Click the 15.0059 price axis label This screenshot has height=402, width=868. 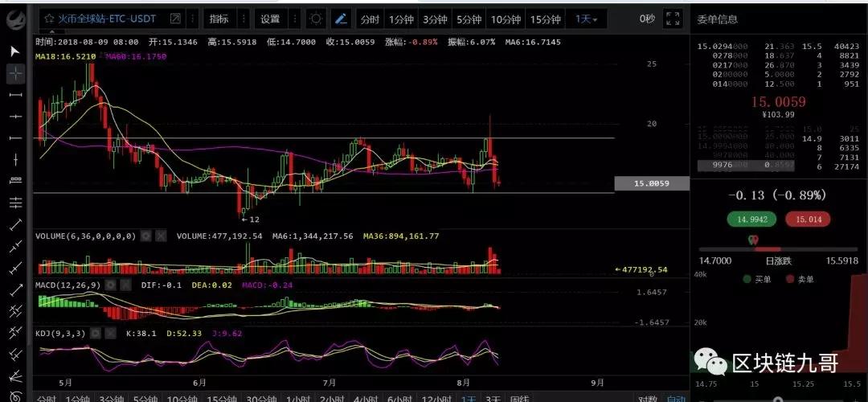(652, 183)
